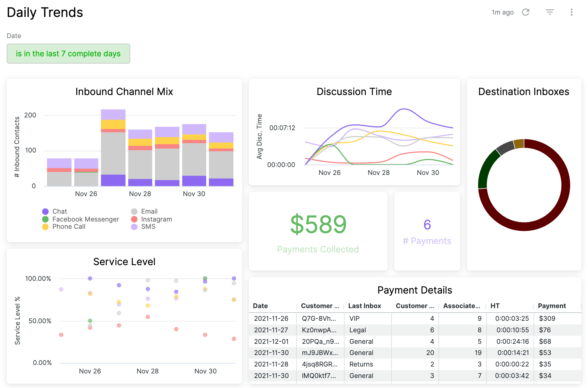Click customer ID 'IMQ0ktf7...'
The height and width of the screenshot is (388, 588).
point(319,376)
